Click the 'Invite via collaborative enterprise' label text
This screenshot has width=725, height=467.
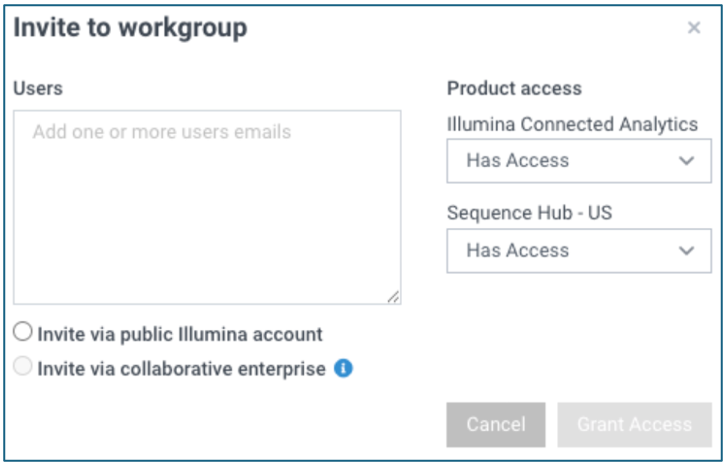pos(181,369)
